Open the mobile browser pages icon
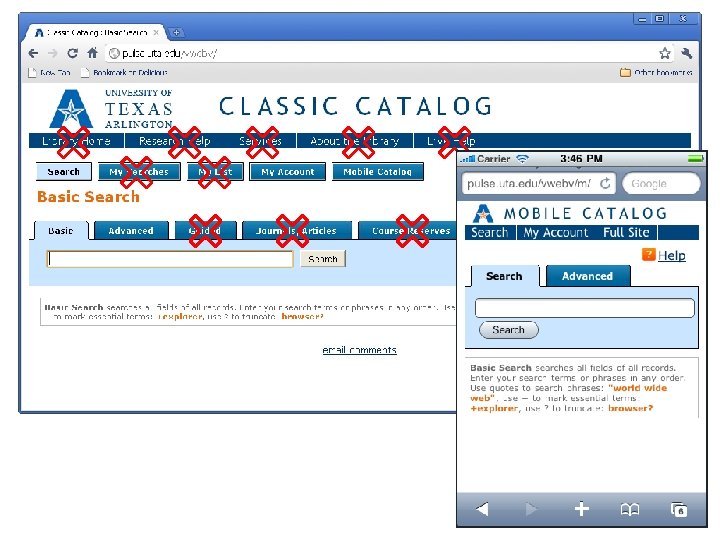The height and width of the screenshot is (540, 720). pos(679,509)
